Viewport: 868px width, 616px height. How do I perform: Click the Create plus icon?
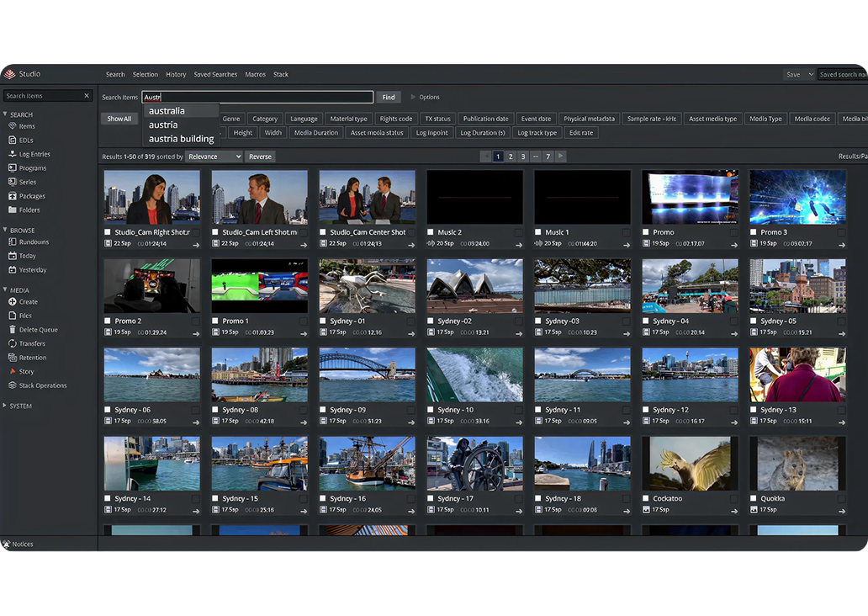[x=13, y=301]
